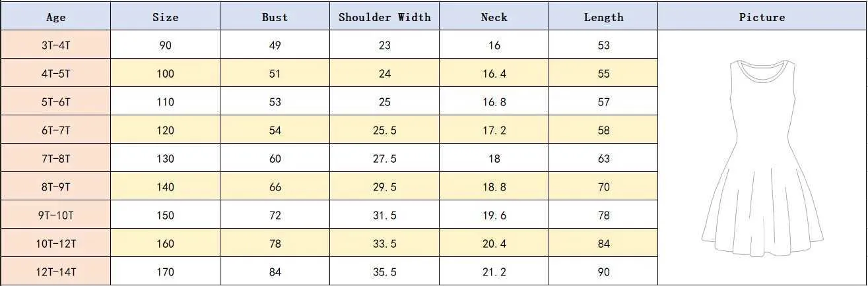
Task: Click the 12T-14T age cell
Action: (x=55, y=272)
